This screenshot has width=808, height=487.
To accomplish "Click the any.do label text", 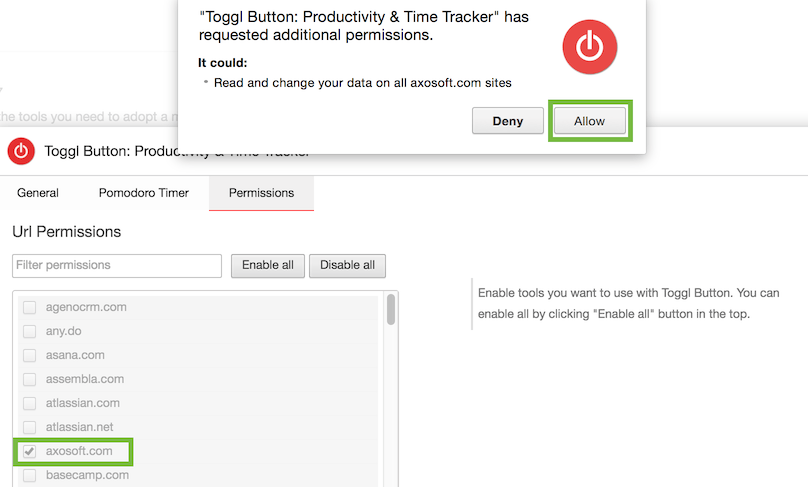I will [63, 331].
